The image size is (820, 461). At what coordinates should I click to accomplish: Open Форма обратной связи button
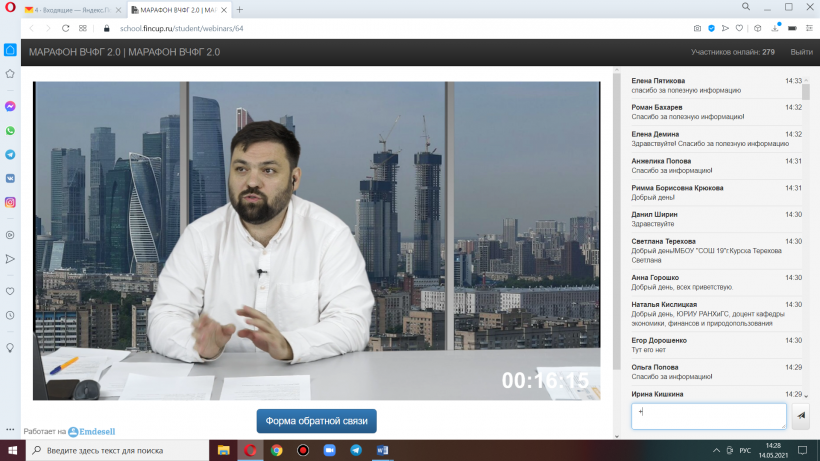pos(316,421)
